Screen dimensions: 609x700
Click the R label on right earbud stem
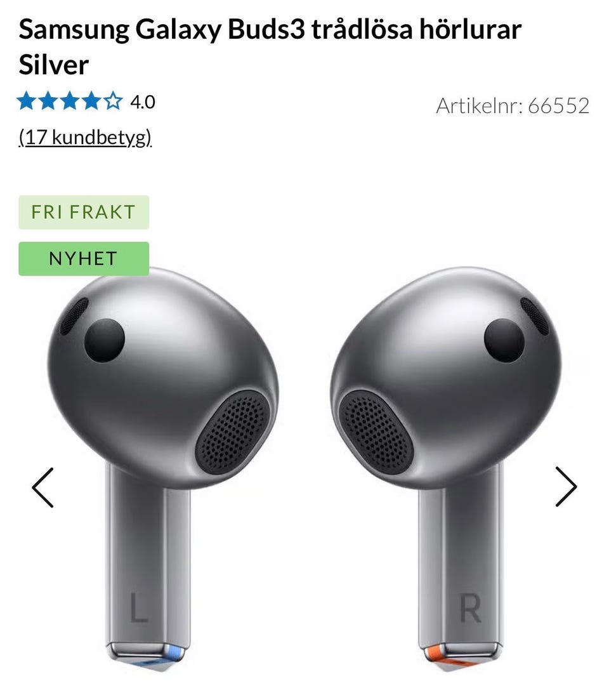click(x=470, y=607)
